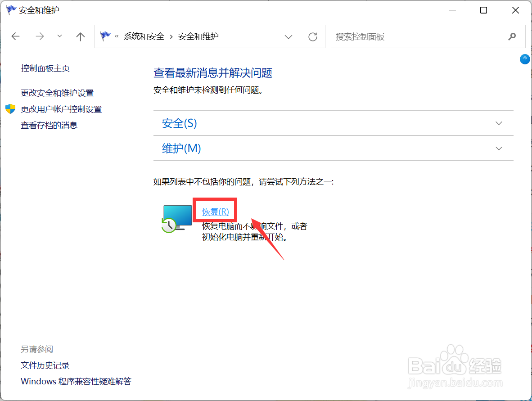Click the forward navigation arrow

(40, 36)
